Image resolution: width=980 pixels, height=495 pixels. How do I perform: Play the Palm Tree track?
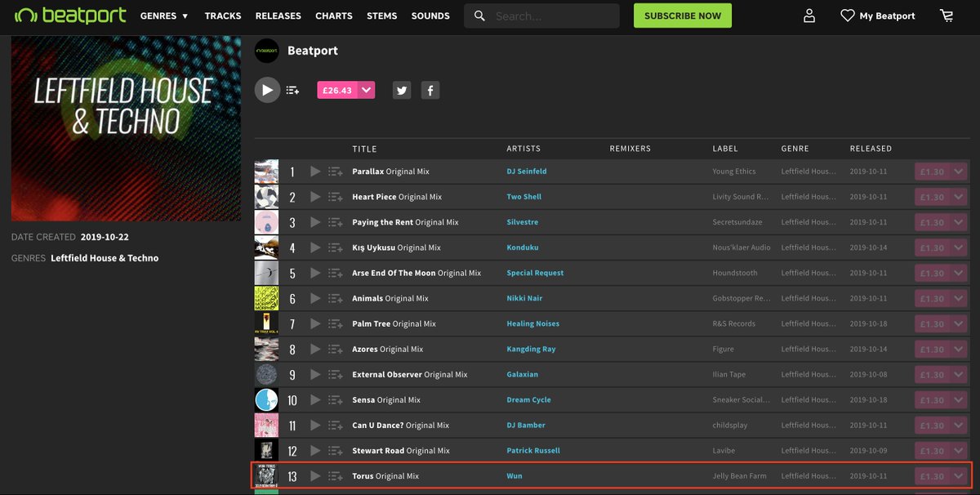(x=315, y=323)
